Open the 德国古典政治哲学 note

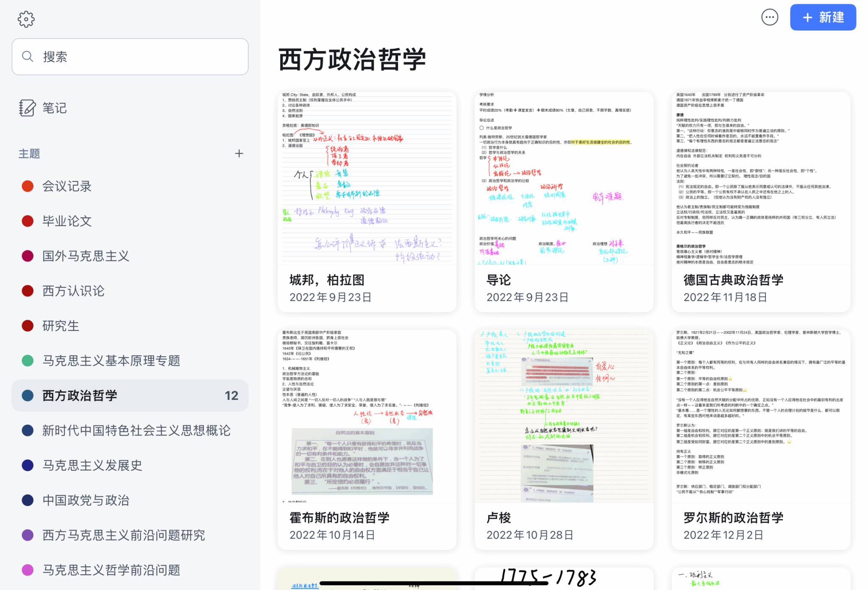pyautogui.click(x=761, y=202)
